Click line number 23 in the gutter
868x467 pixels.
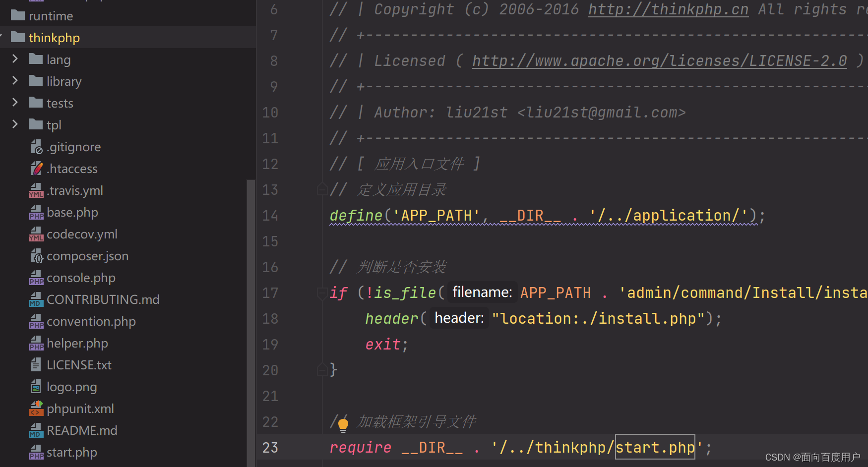point(270,448)
